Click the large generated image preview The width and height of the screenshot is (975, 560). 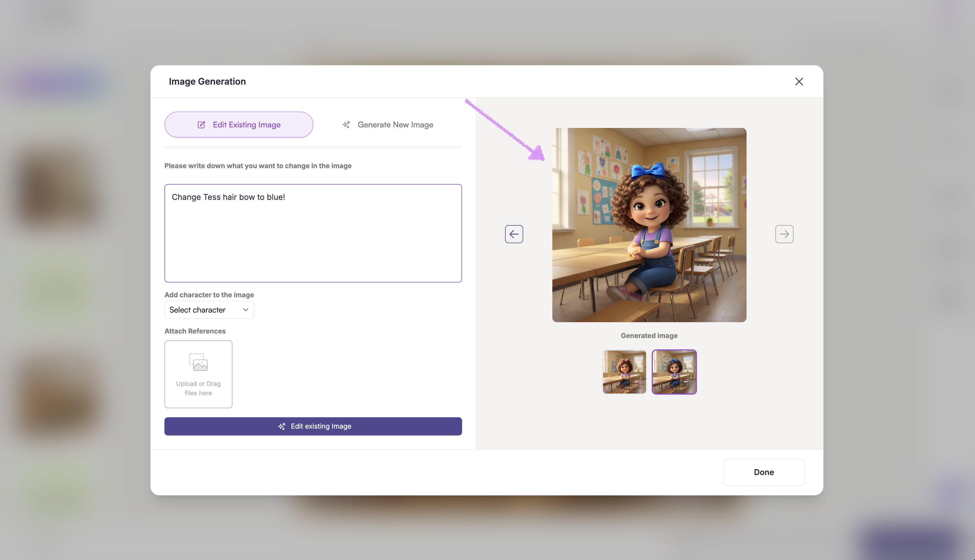click(x=649, y=225)
